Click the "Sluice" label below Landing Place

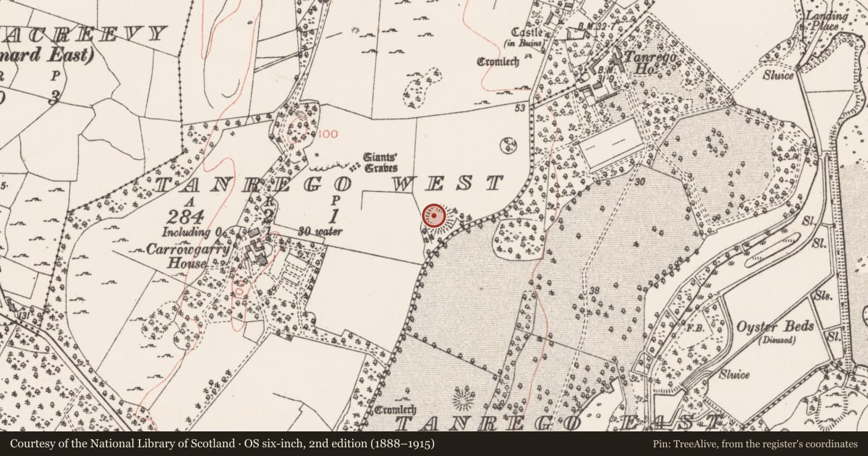click(778, 75)
